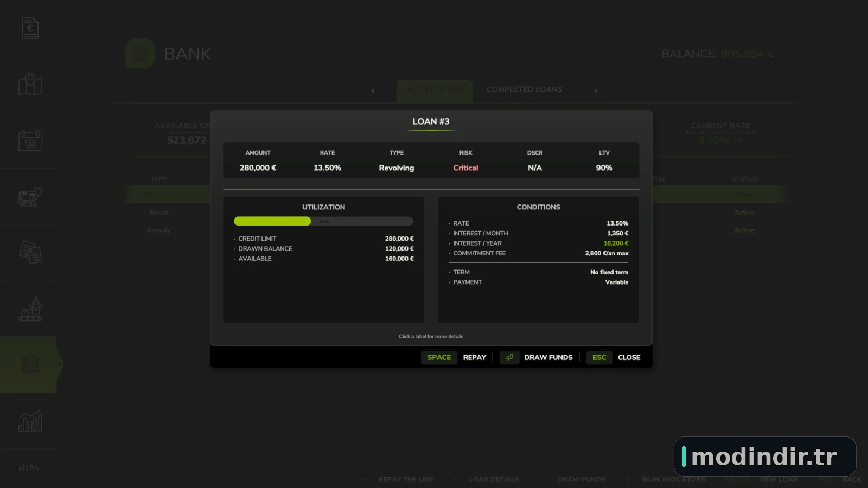
Task: Click the dimmed BANK INDICATORS footer action
Action: pos(673,480)
